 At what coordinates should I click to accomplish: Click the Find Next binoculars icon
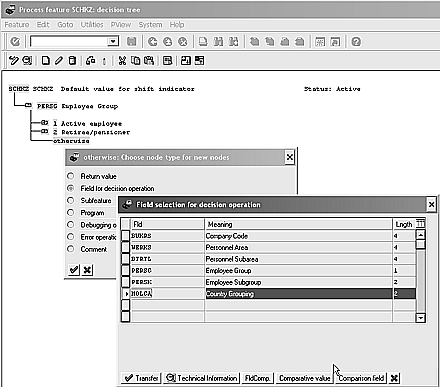(x=233, y=42)
